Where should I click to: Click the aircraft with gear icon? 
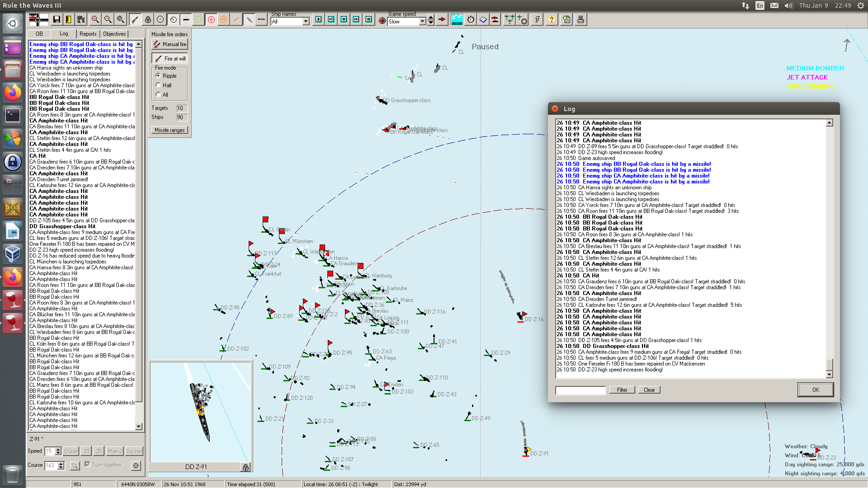[522, 19]
